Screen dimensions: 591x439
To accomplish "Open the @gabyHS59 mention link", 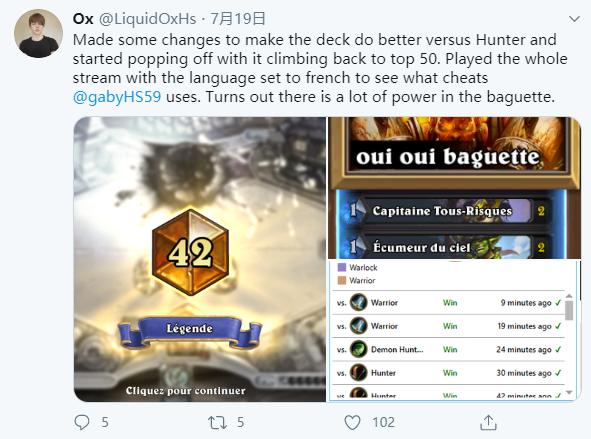I will pos(117,97).
